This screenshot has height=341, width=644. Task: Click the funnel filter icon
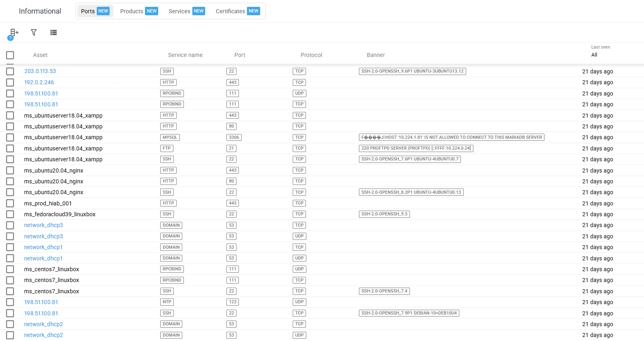point(34,32)
